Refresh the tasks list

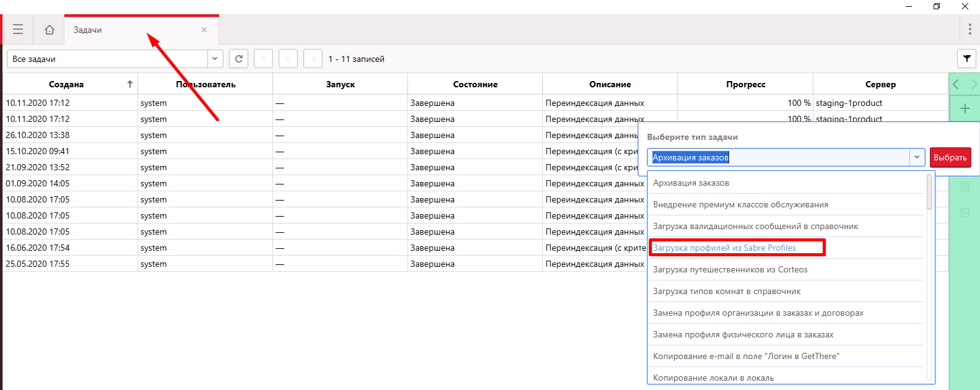point(238,59)
